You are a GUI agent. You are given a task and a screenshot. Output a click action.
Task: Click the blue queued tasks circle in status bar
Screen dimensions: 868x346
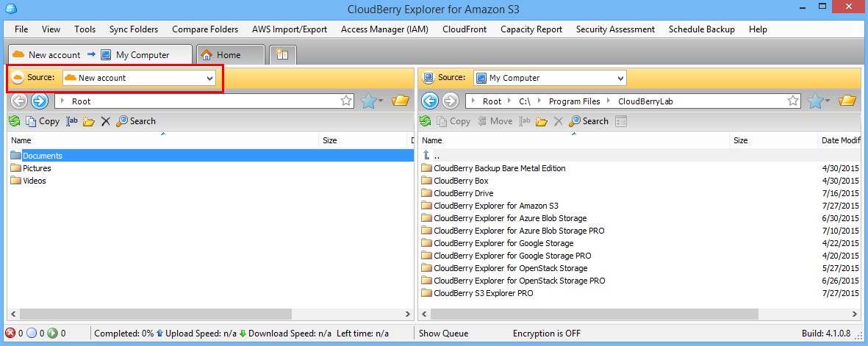[x=32, y=334]
